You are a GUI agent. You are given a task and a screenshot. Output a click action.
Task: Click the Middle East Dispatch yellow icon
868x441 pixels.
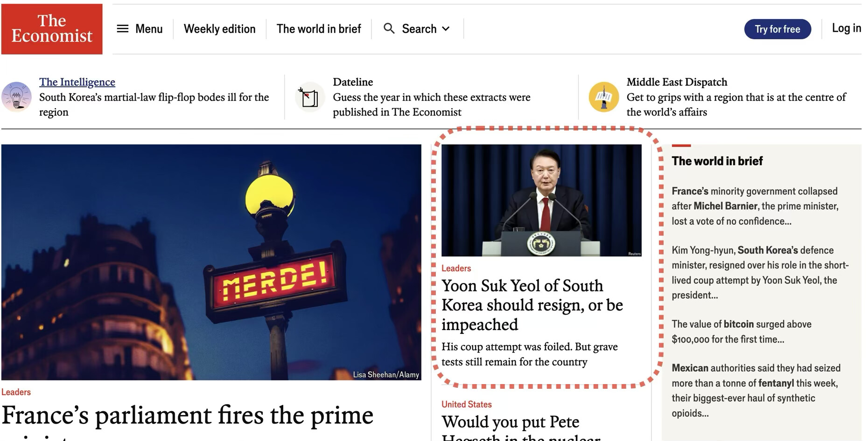(604, 97)
